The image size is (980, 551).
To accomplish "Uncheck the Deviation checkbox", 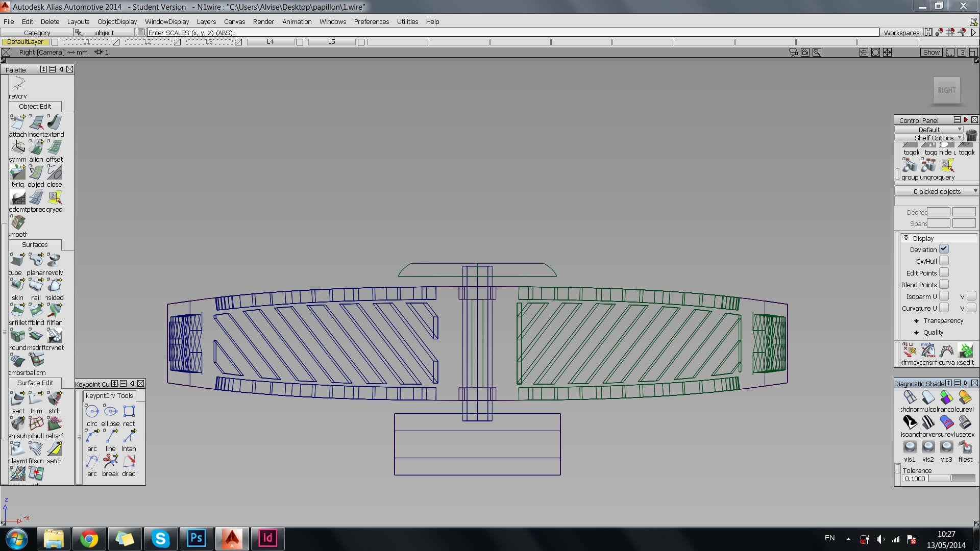I will click(x=944, y=249).
